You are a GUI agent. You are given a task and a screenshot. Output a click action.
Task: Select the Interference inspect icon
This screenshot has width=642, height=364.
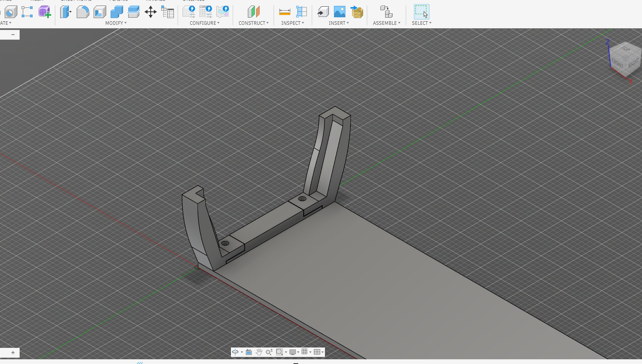[x=301, y=12]
